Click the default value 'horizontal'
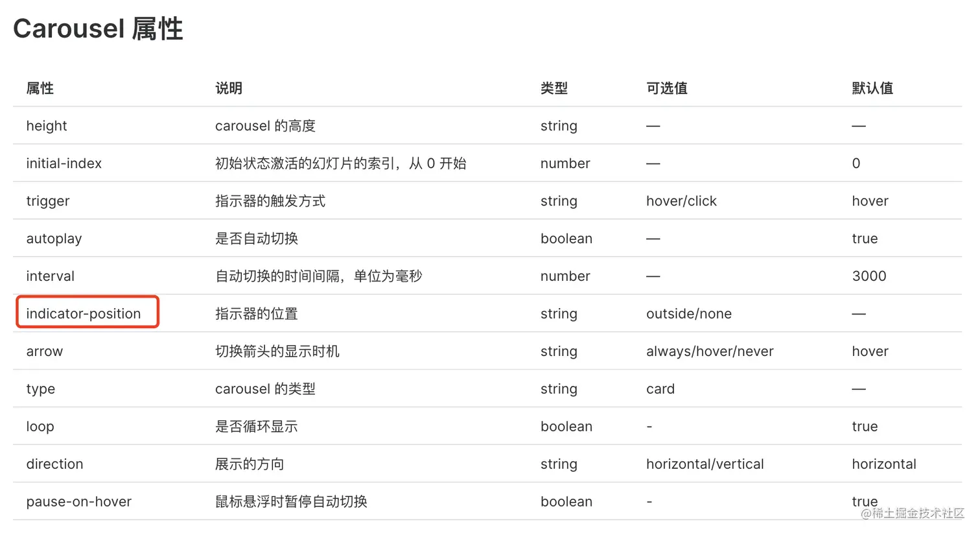 [884, 464]
